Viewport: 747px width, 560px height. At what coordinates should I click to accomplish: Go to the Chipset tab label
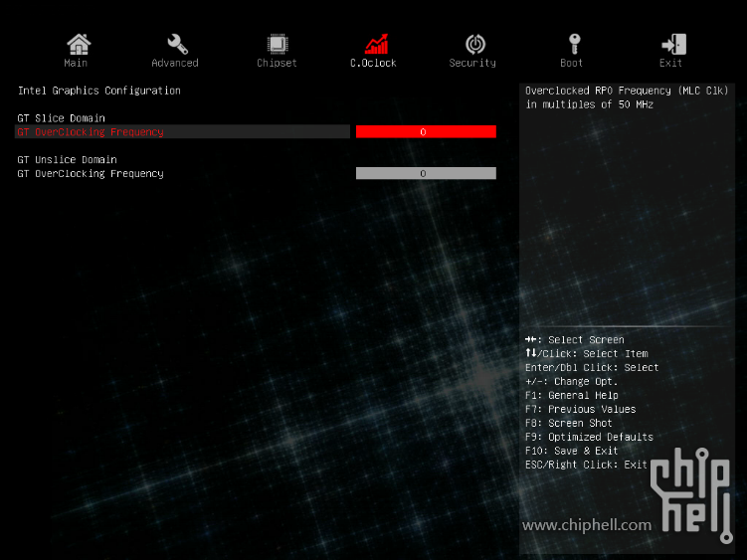(277, 63)
